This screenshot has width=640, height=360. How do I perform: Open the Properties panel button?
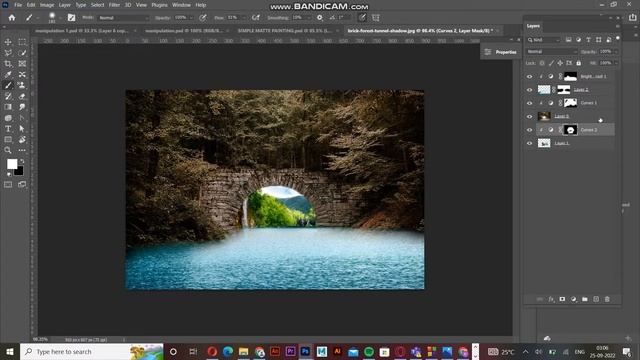(x=501, y=52)
